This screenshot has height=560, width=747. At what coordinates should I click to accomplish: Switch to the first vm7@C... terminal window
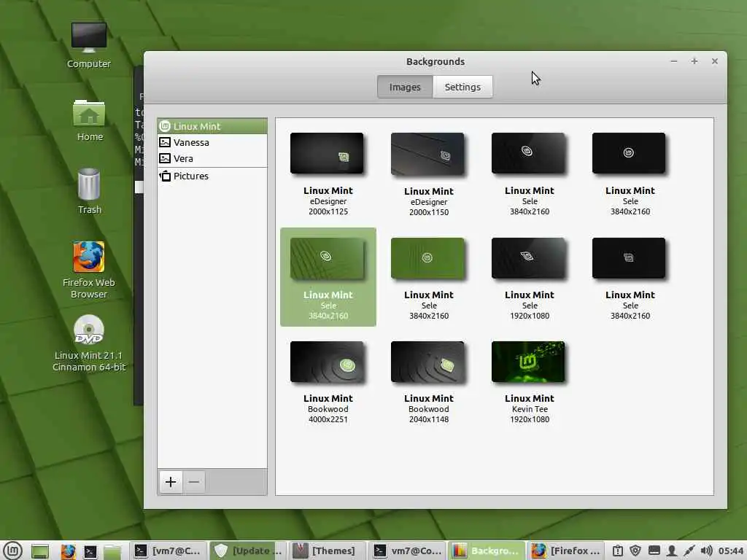(168, 551)
